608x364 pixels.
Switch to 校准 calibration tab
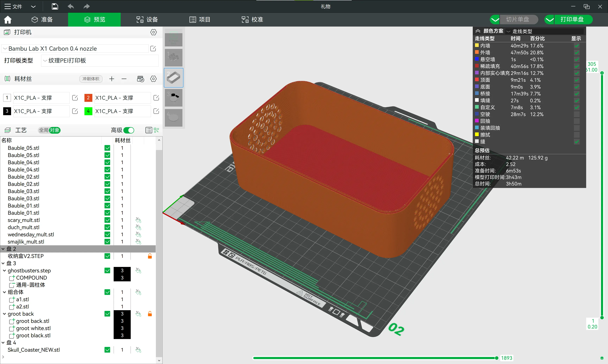[252, 19]
